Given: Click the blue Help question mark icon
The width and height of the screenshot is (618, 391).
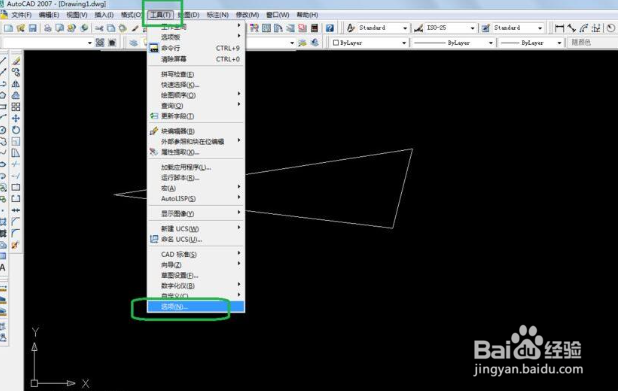Looking at the screenshot, I should point(329,28).
